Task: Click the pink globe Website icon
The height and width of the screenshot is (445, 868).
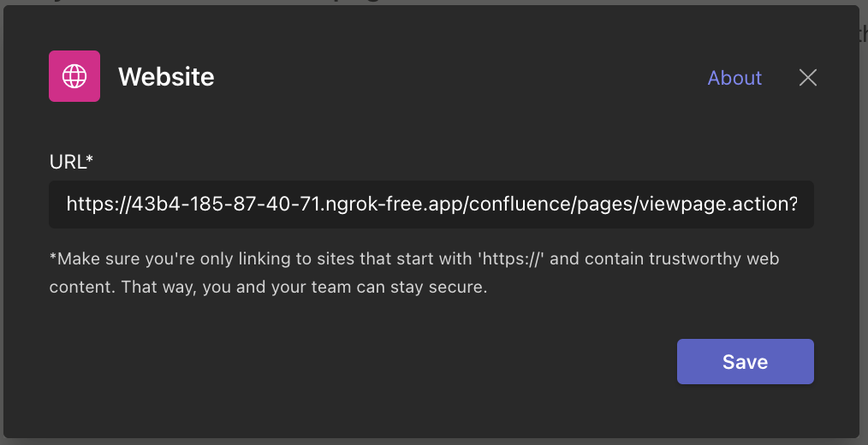Action: pyautogui.click(x=74, y=76)
